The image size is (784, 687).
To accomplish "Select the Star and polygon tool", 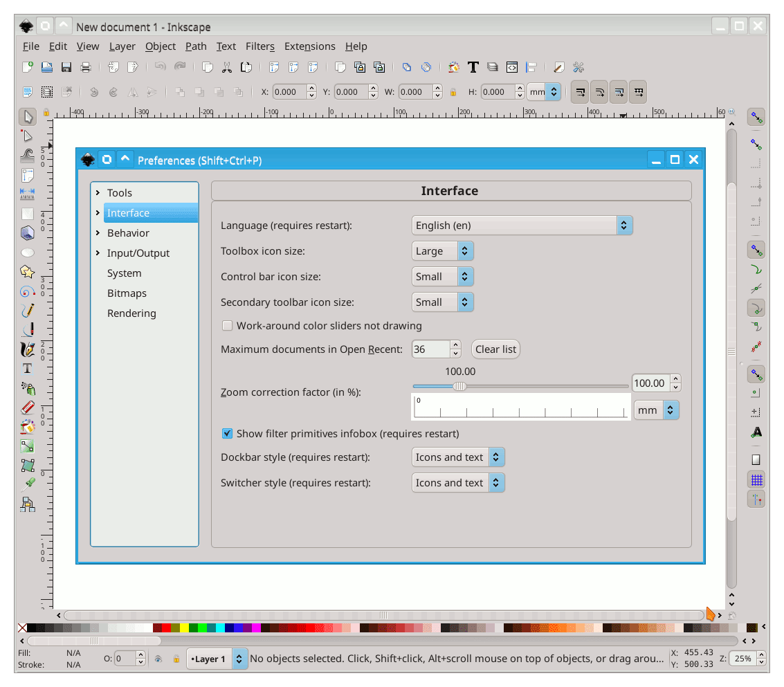I will pos(28,271).
